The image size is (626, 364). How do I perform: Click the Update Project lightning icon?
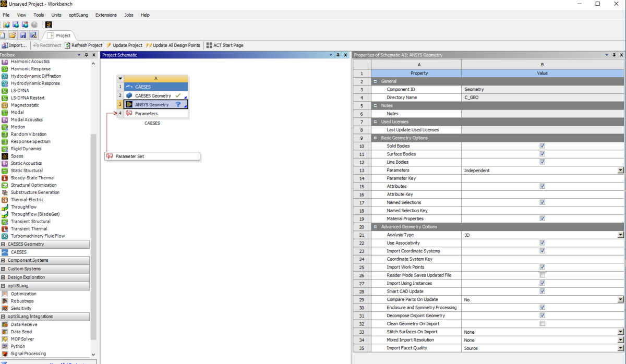[x=109, y=45]
